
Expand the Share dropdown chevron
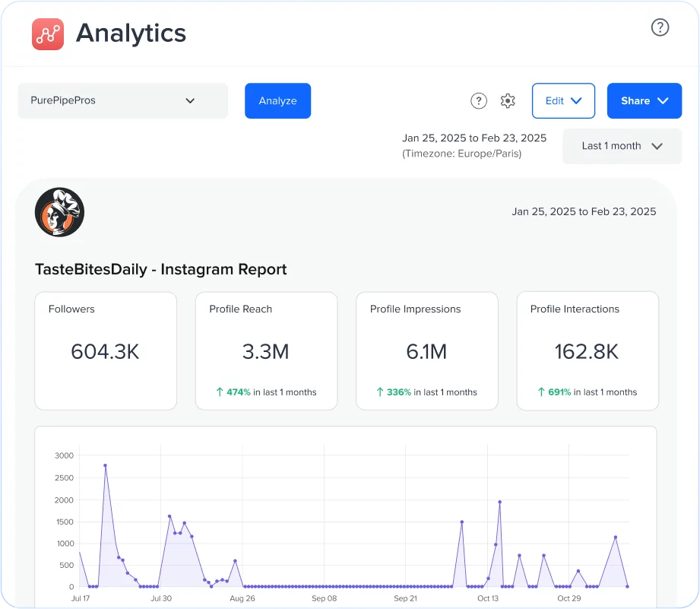(664, 100)
